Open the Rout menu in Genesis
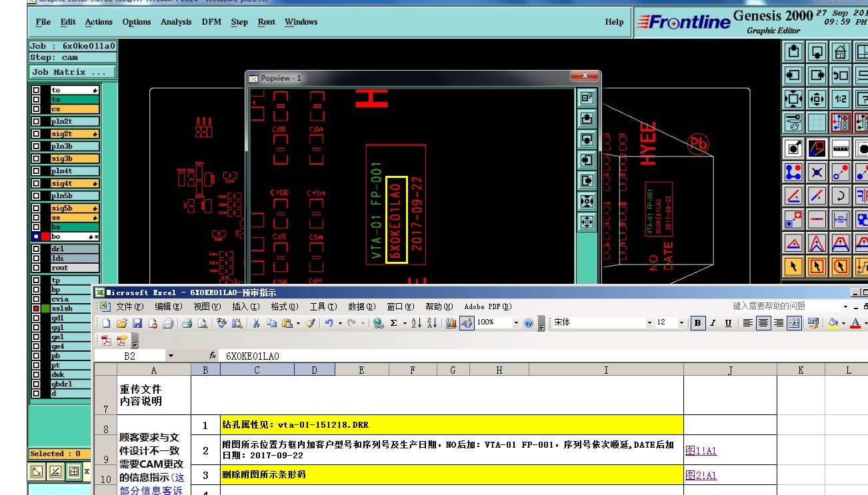 click(x=267, y=22)
